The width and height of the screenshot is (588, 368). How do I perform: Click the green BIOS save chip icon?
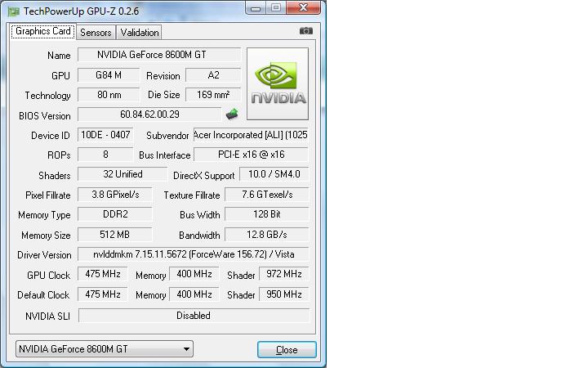(x=232, y=114)
